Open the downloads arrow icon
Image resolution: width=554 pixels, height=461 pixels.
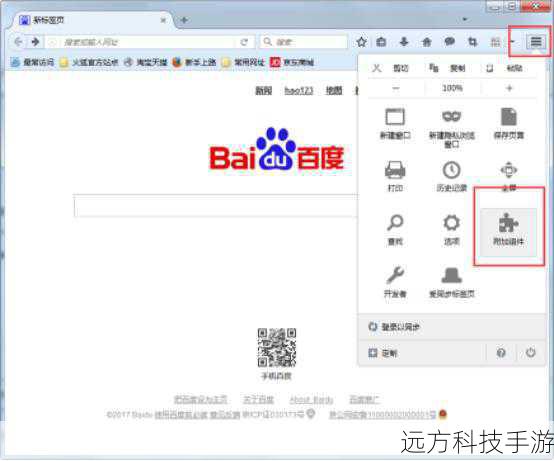tap(404, 42)
